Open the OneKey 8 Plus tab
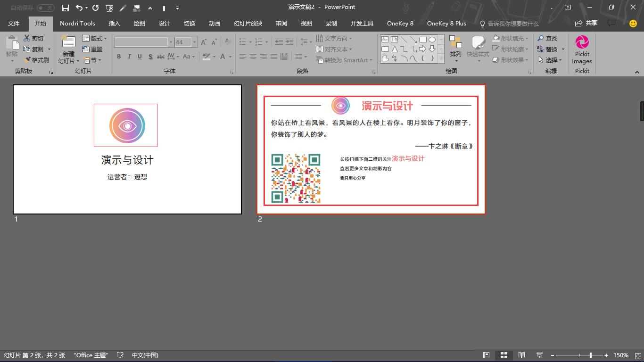The image size is (644, 362). (x=446, y=23)
